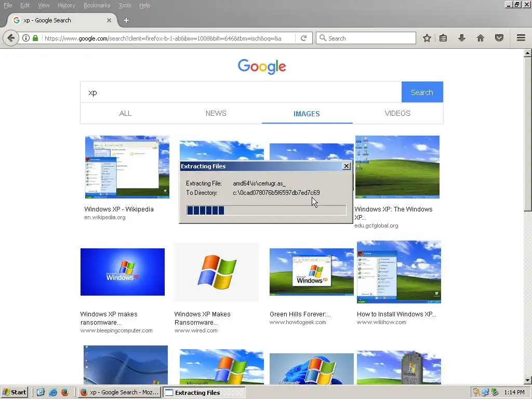Open How to Install Windows XP wikihow link

coord(396,314)
